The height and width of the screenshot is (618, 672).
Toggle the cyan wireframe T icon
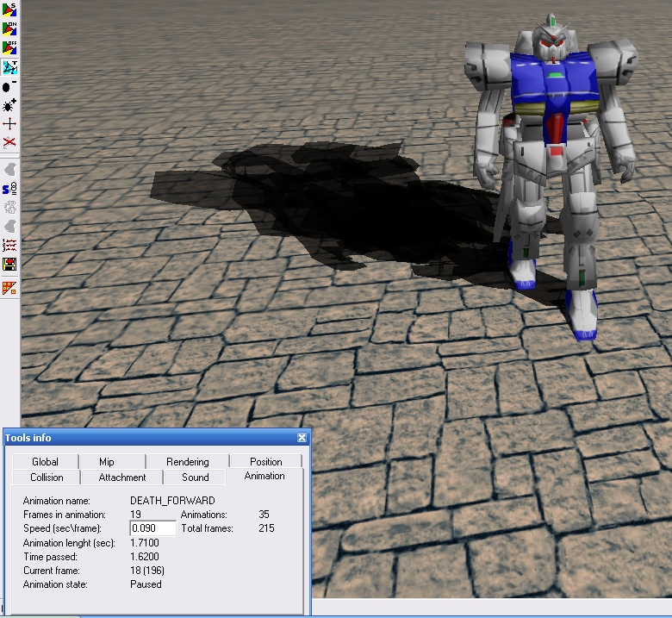pyautogui.click(x=9, y=67)
